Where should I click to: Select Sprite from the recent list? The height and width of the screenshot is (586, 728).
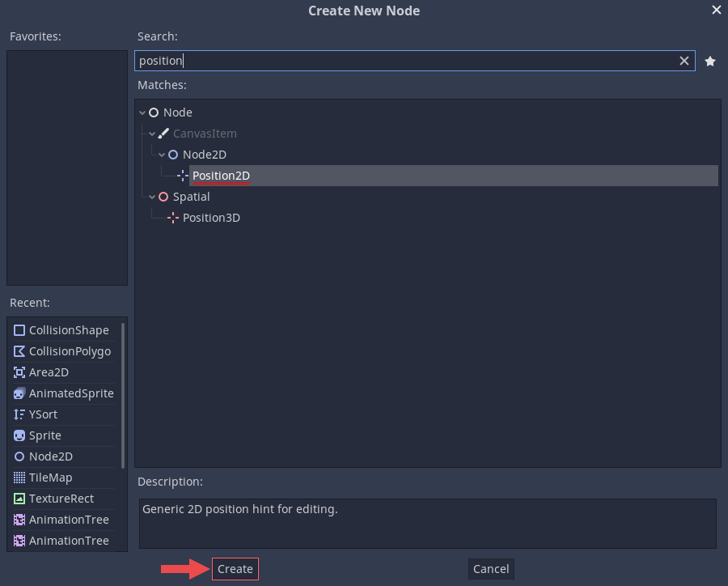tap(64, 435)
